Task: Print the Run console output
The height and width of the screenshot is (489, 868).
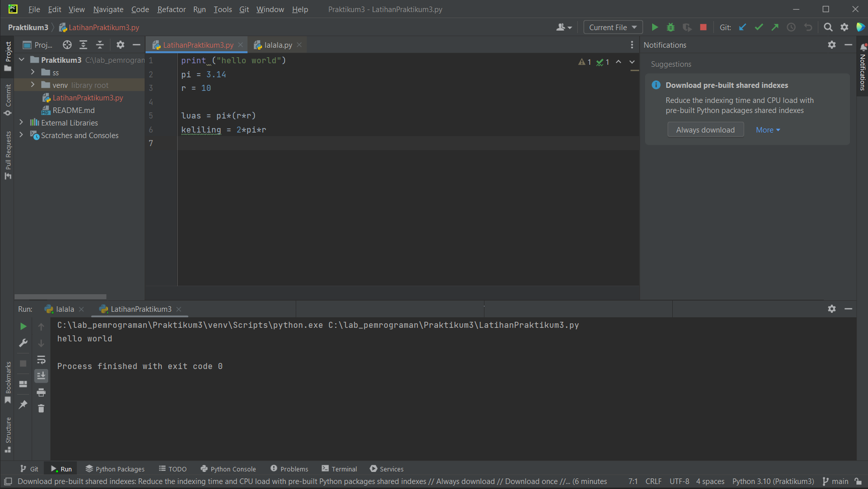Action: 41,392
